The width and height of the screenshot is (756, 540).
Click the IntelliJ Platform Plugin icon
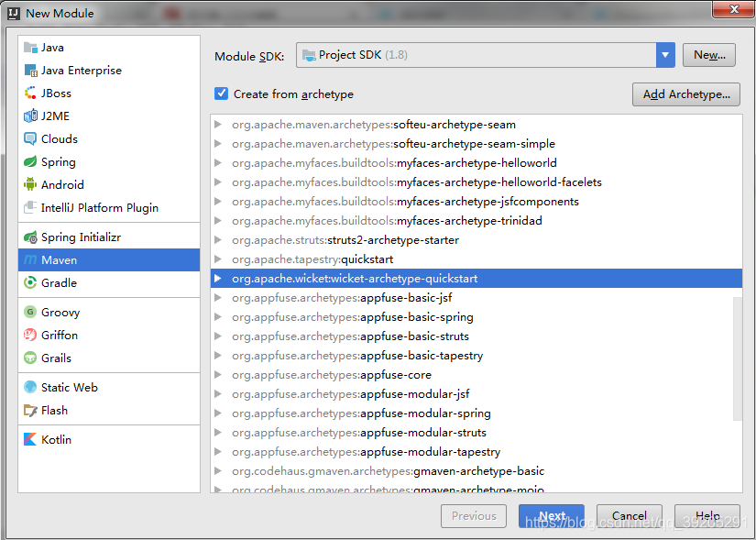tap(30, 207)
